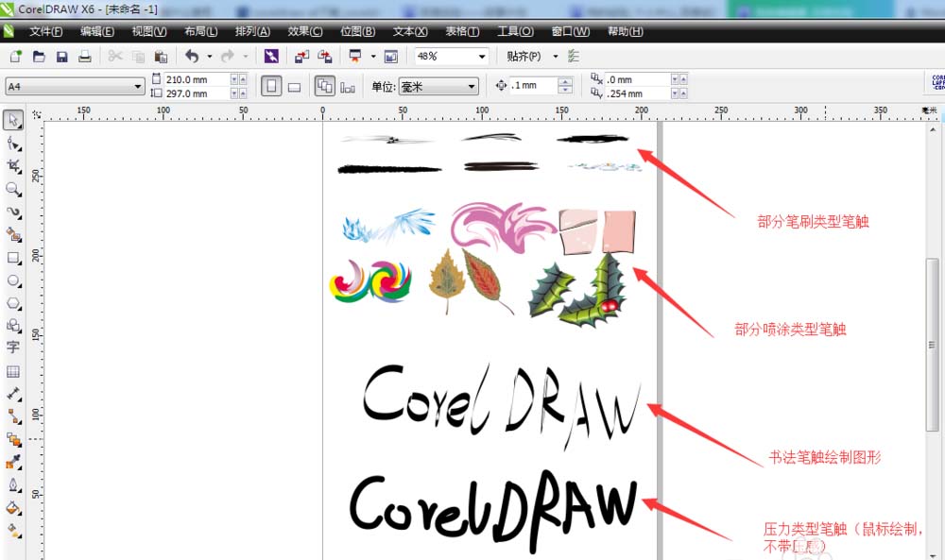Click the nudge distance stepper arrows
Image resolution: width=945 pixels, height=560 pixels.
click(x=565, y=86)
